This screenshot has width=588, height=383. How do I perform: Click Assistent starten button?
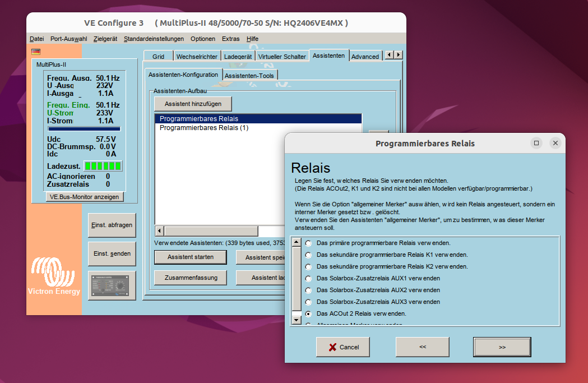(x=191, y=257)
